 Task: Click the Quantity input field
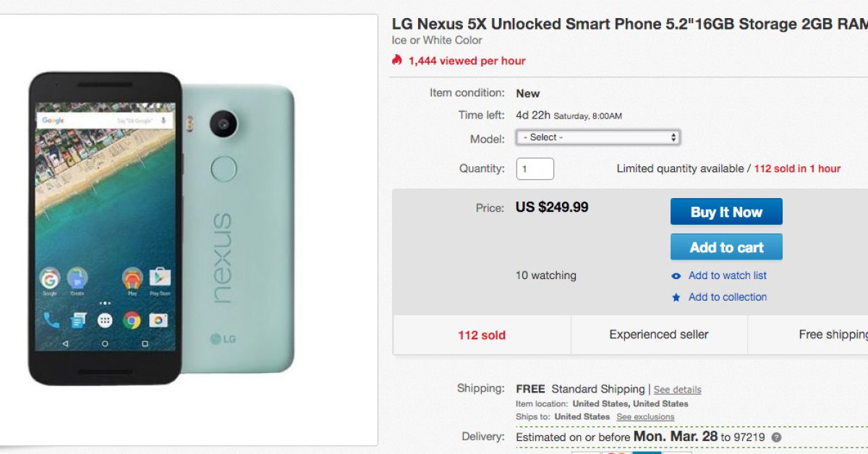pyautogui.click(x=535, y=168)
